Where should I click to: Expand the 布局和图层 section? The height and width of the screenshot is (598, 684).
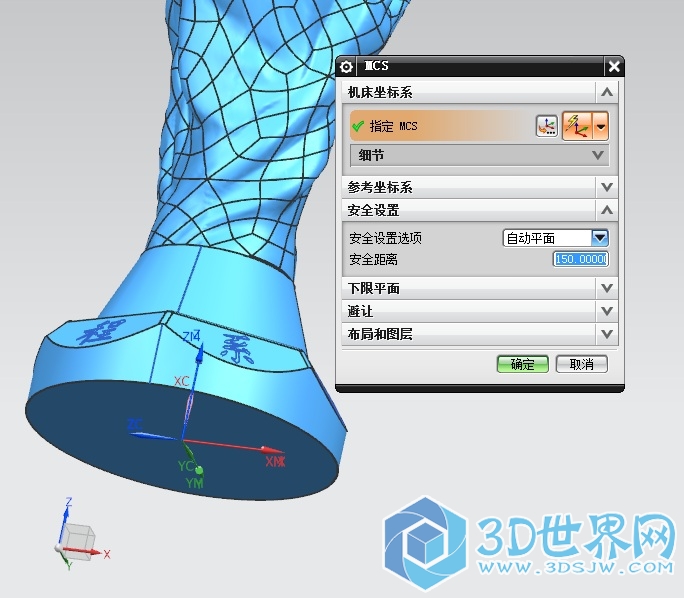(607, 334)
